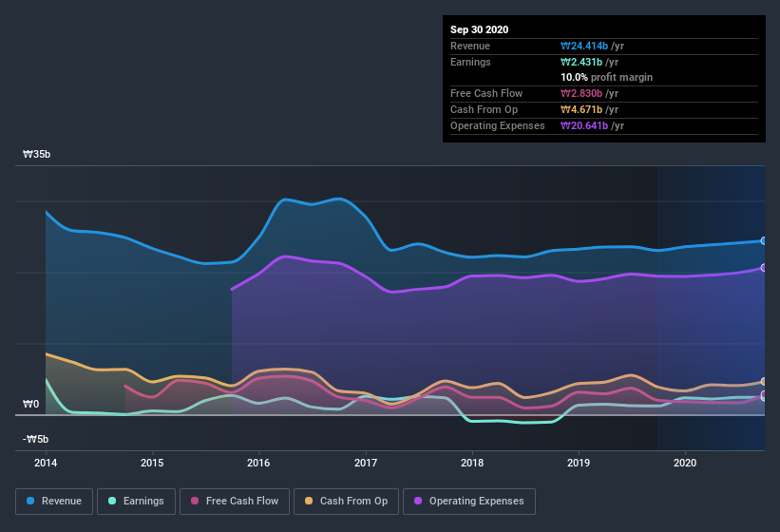This screenshot has height=532, width=780.
Task: Click the Cash From Op endpoint marker
Action: [764, 382]
